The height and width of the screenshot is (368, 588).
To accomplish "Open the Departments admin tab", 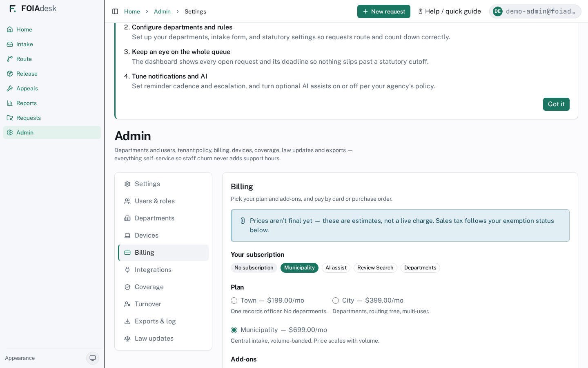I will 163,218.
